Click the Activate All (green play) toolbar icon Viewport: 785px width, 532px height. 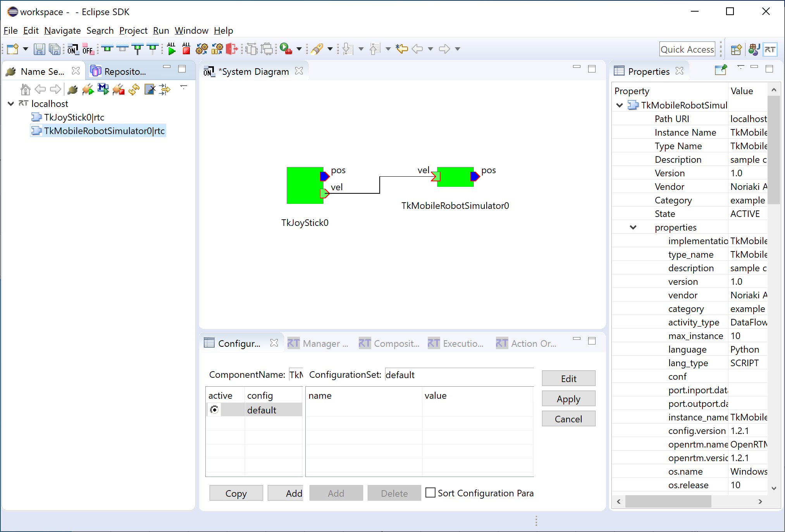[x=171, y=49]
